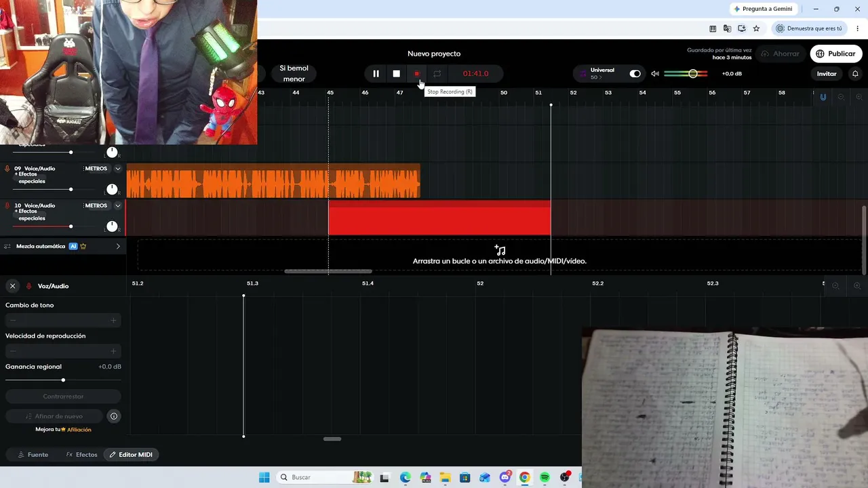
Task: Click the editor horizontal scrollbar
Action: pos(332,439)
